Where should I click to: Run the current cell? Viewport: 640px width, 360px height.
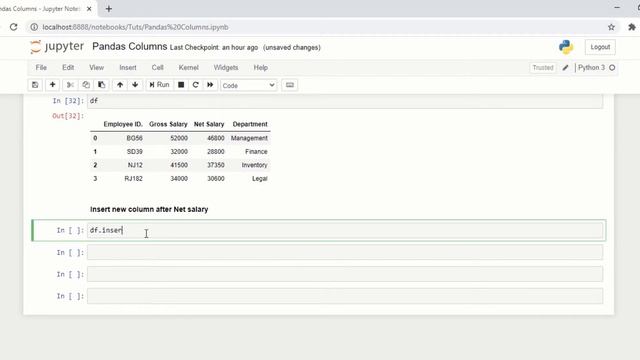[159, 85]
